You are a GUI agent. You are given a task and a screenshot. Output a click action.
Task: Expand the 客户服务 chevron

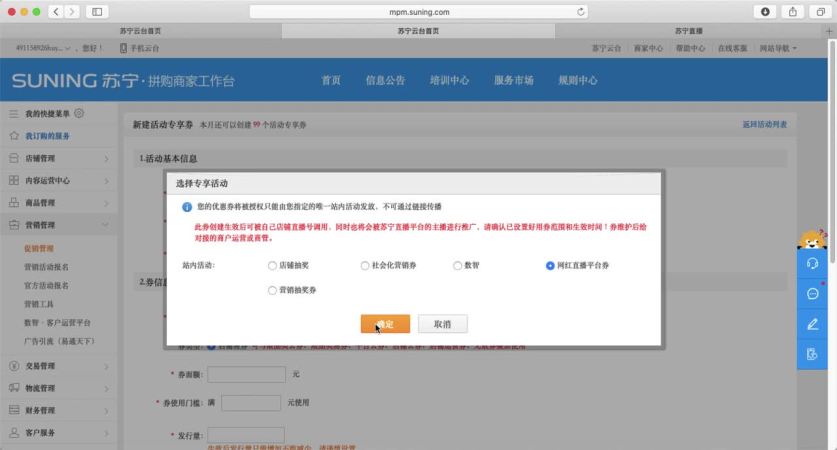tap(106, 433)
